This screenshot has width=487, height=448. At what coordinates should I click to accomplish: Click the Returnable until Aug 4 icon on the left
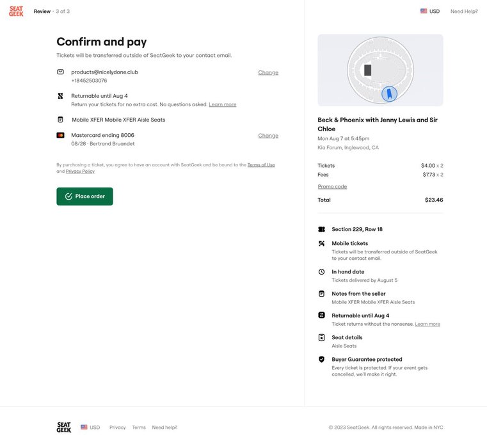pyautogui.click(x=60, y=96)
